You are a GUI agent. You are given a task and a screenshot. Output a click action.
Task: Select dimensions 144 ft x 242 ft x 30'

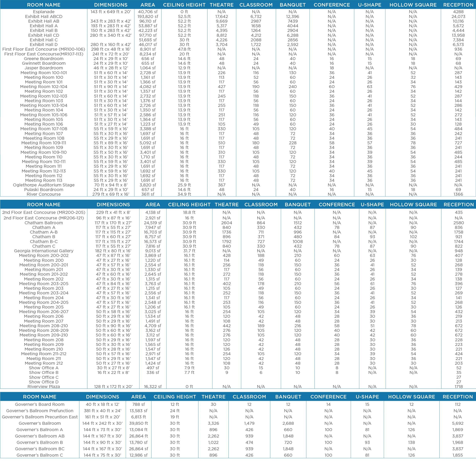(x=102, y=423)
